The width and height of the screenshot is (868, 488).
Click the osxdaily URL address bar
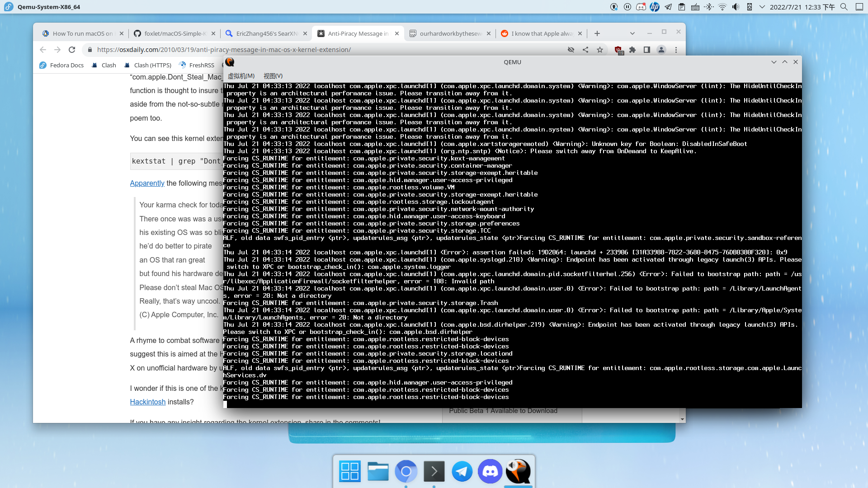(316, 50)
